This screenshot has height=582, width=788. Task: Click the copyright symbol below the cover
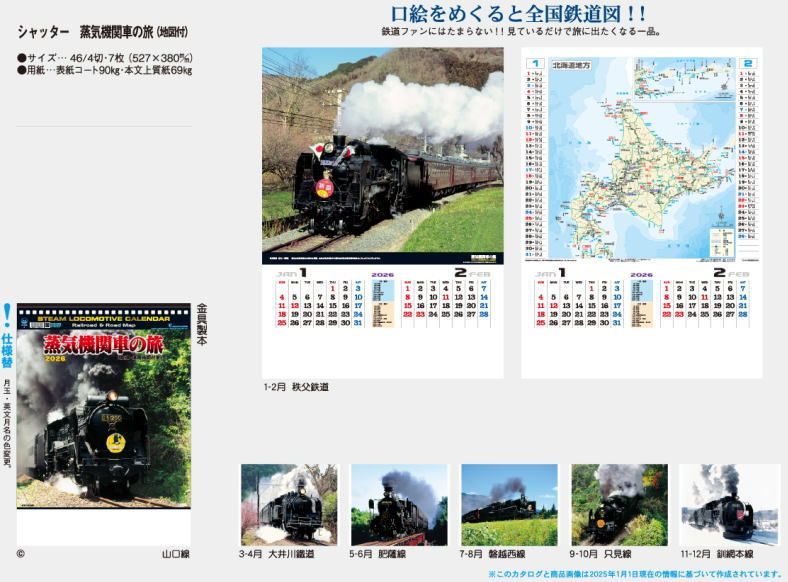coord(20,553)
